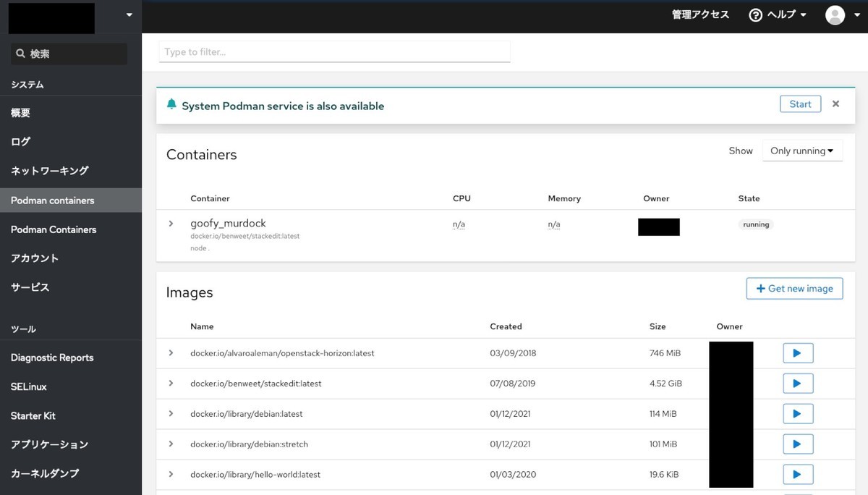Open the Show filter dropdown

pos(802,151)
